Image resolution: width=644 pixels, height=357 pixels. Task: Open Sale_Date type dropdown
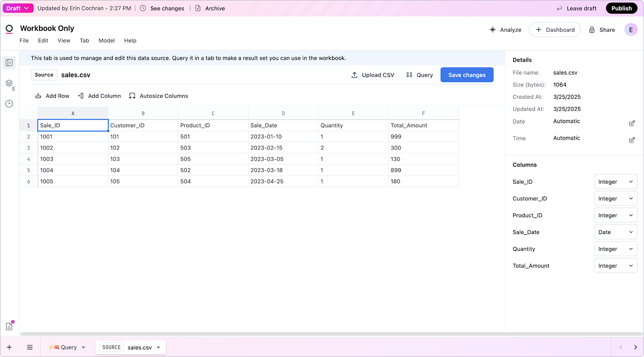[615, 232]
